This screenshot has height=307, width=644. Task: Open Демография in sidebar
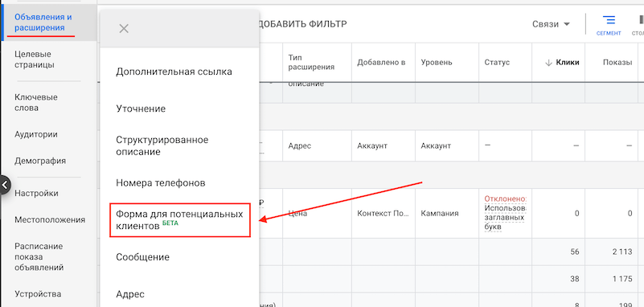pos(40,161)
